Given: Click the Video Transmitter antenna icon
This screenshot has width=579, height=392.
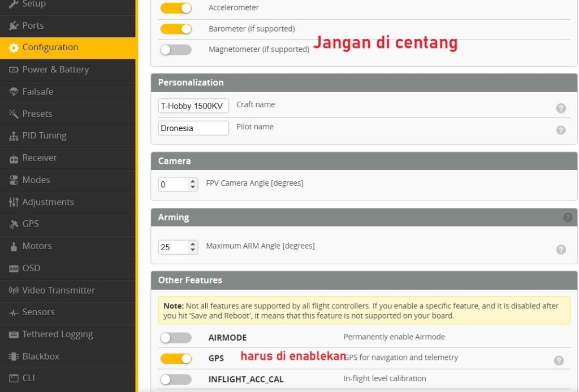Looking at the screenshot, I should (14, 290).
